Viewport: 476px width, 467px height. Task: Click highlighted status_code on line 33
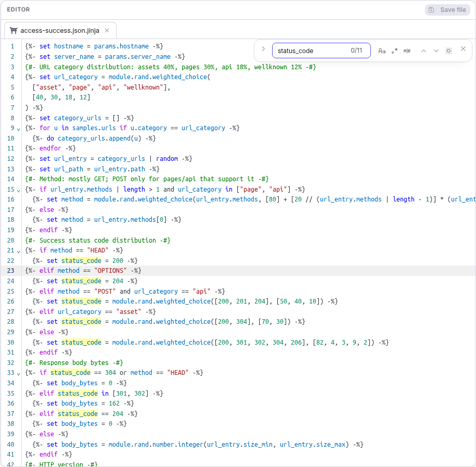coord(70,373)
